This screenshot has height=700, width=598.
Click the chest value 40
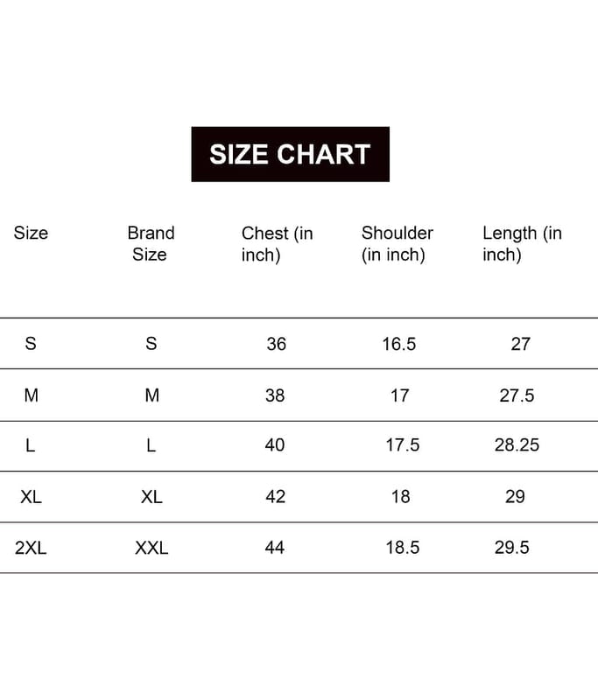(x=275, y=445)
